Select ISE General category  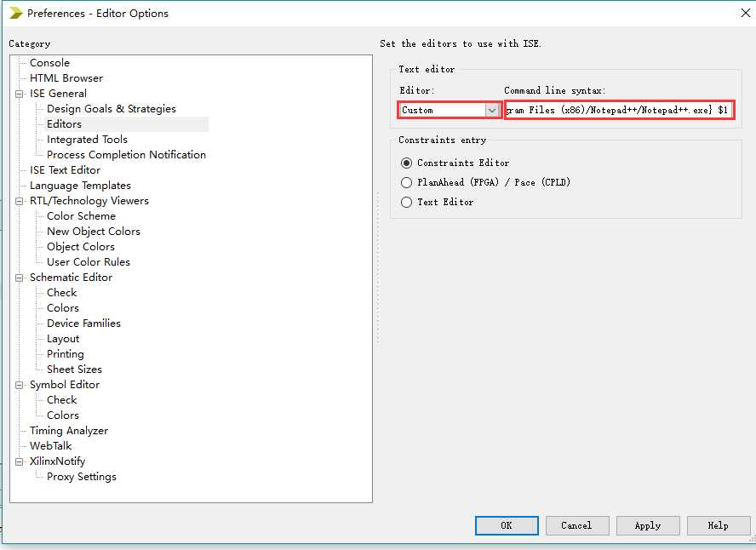[59, 94]
